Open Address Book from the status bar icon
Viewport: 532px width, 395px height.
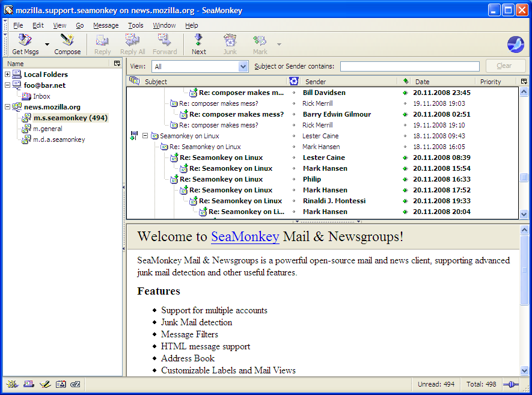coord(60,384)
